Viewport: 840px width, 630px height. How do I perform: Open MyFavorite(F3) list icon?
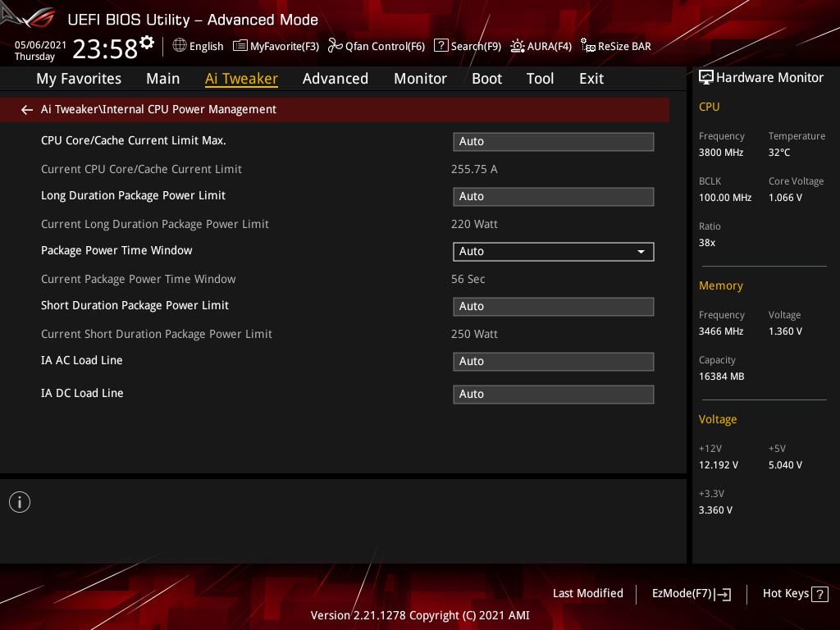point(240,46)
